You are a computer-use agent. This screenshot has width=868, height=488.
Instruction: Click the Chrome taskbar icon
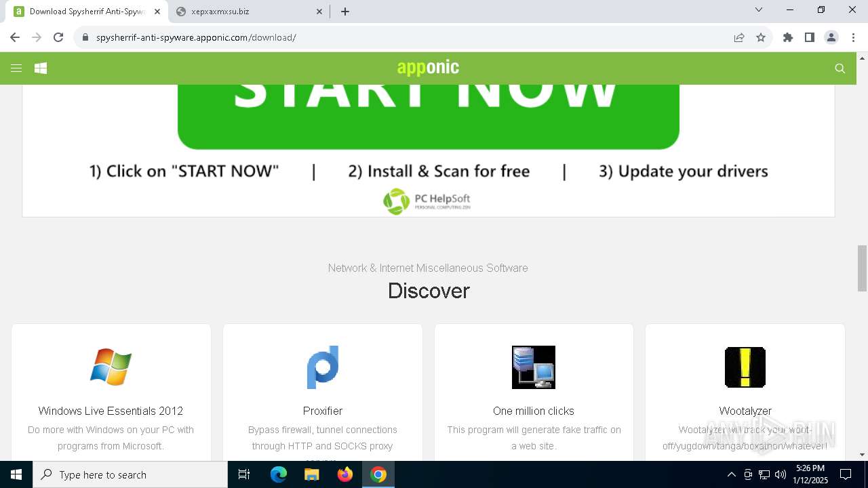click(378, 474)
